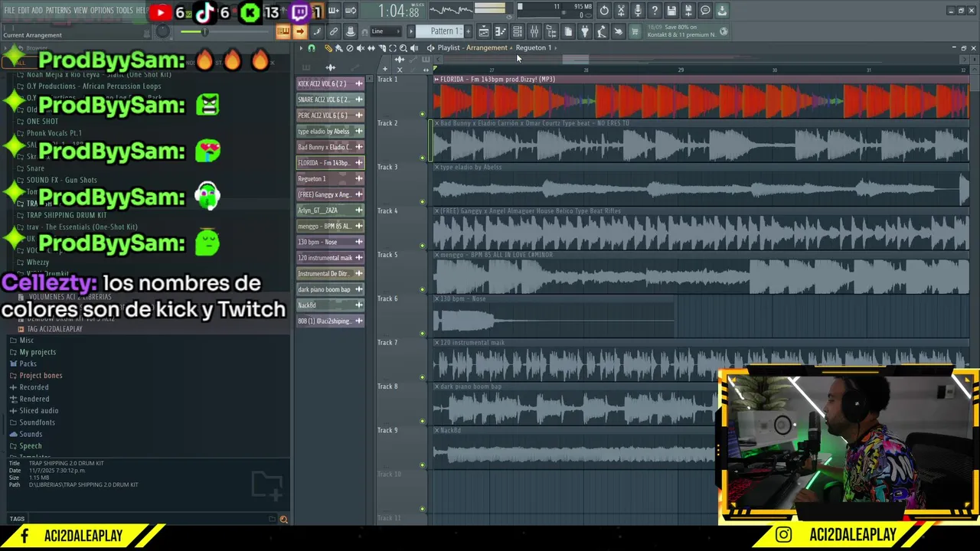Mute Track 2 via green dot
Image resolution: width=980 pixels, height=551 pixels.
click(422, 158)
